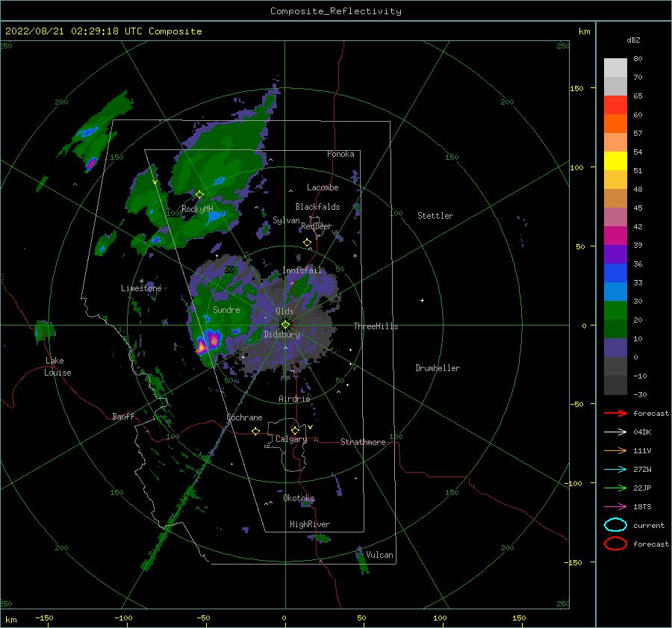
Task: Click the '2022/08/21 02:29:18 UTC Composite' timestamp
Action: pos(103,31)
